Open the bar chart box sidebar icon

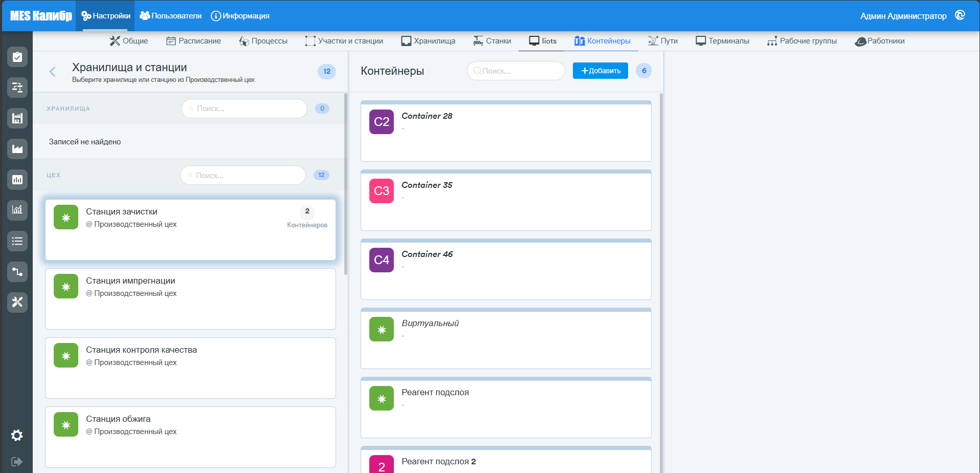tap(17, 180)
